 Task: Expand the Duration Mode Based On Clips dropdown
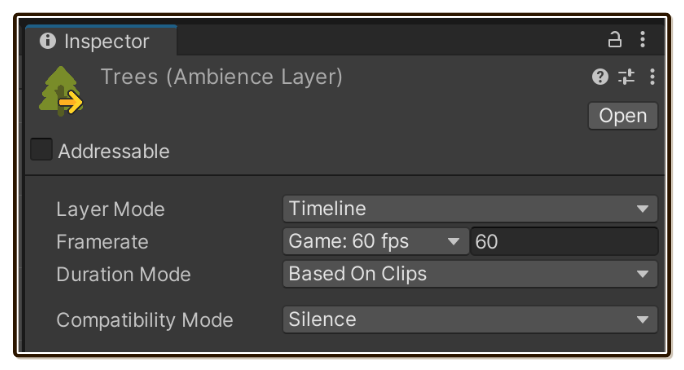(470, 274)
